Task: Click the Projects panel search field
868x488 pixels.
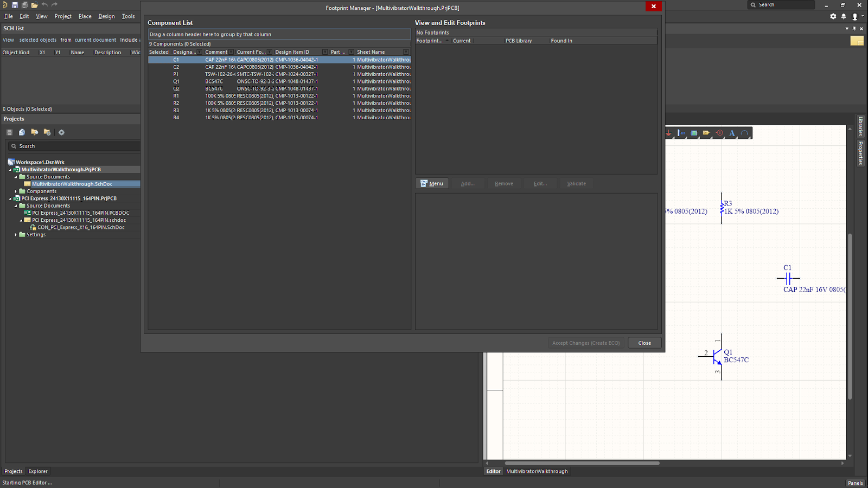Action: (73, 146)
